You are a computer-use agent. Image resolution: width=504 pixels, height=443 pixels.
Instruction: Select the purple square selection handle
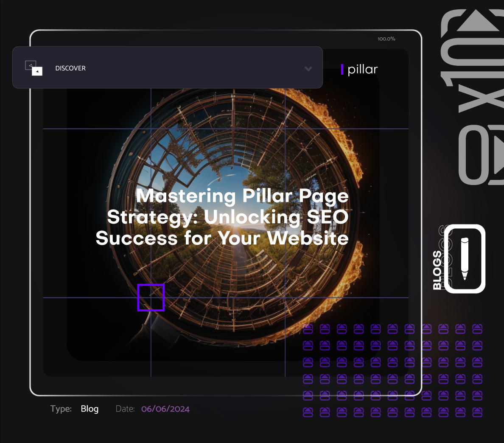(151, 297)
